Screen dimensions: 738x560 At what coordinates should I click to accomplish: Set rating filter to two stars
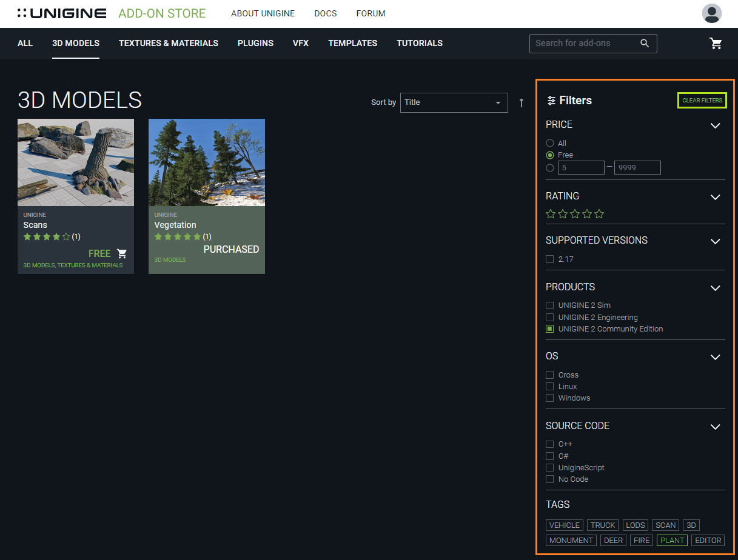[x=563, y=214]
